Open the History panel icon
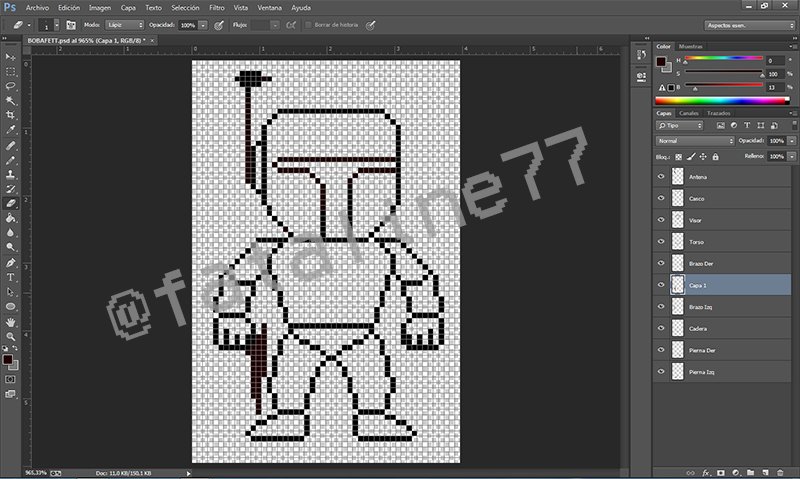The width and height of the screenshot is (800, 479). [642, 55]
